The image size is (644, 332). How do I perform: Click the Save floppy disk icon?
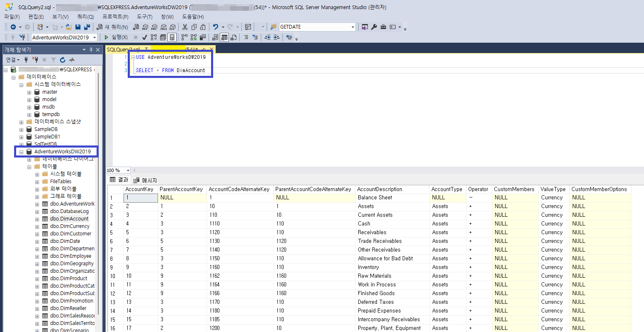point(78,27)
